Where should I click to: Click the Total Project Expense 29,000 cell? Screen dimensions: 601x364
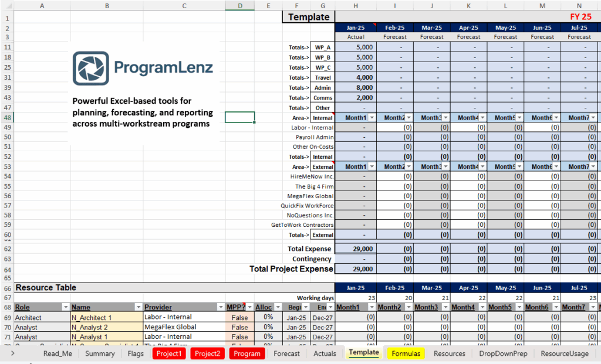click(356, 269)
